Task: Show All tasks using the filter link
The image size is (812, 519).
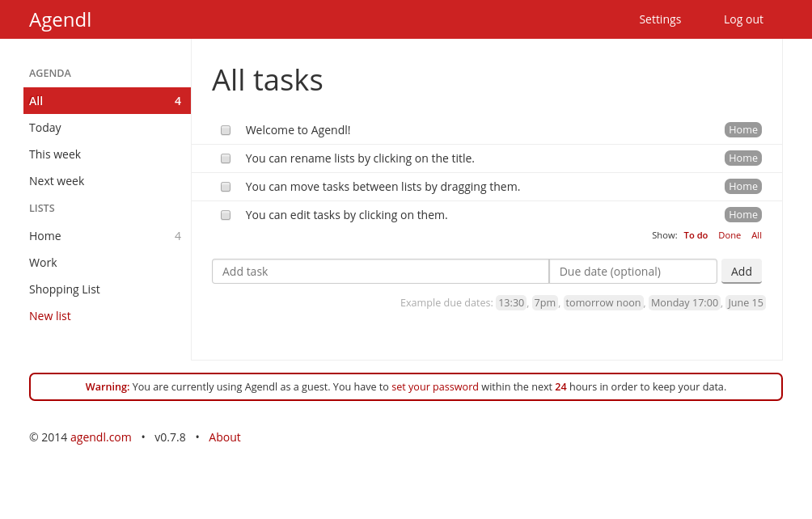Action: (756, 235)
